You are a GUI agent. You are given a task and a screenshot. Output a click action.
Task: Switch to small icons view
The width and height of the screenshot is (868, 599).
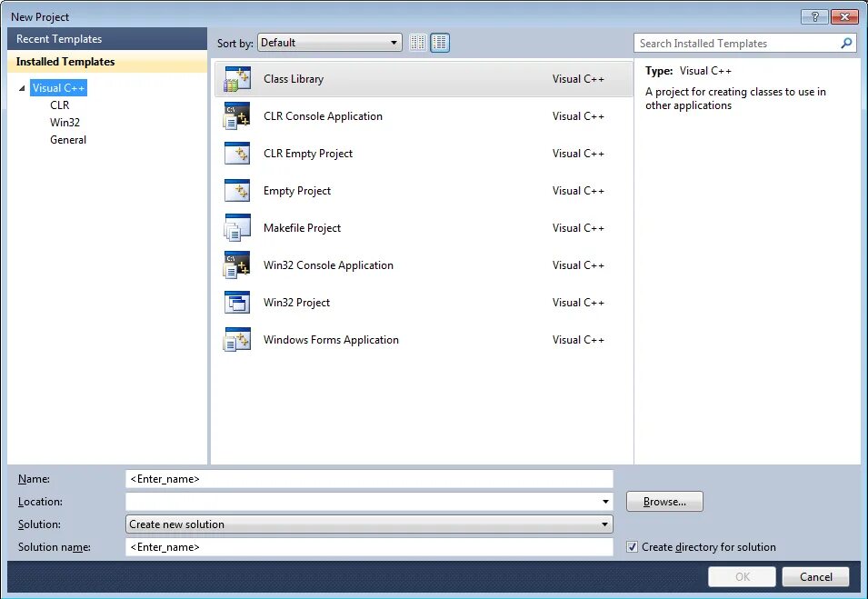tap(418, 43)
